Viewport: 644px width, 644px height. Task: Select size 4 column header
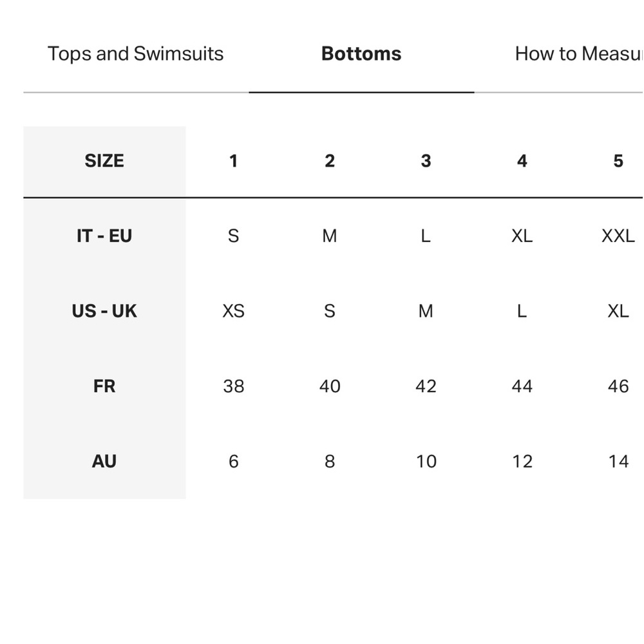[x=522, y=161]
